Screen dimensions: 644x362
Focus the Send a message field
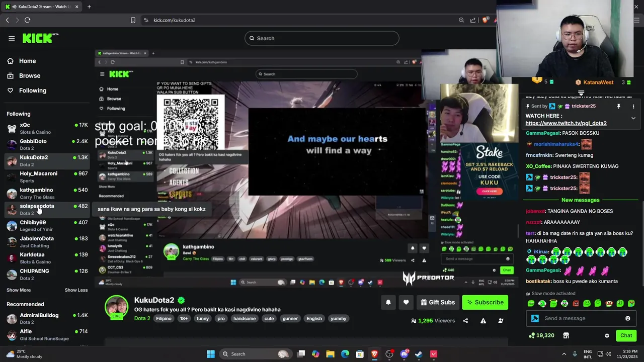[581, 318]
